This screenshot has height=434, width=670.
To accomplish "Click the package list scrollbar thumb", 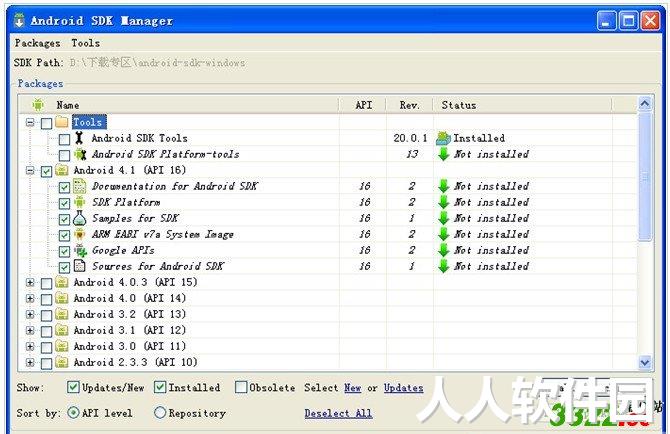I will point(645,176).
